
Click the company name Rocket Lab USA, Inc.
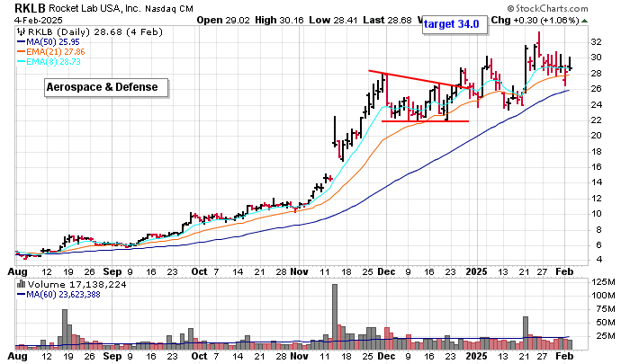(94, 8)
